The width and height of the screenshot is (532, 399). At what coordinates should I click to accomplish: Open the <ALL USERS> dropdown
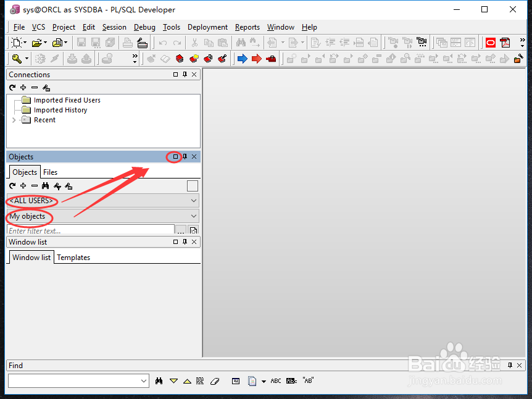point(194,201)
